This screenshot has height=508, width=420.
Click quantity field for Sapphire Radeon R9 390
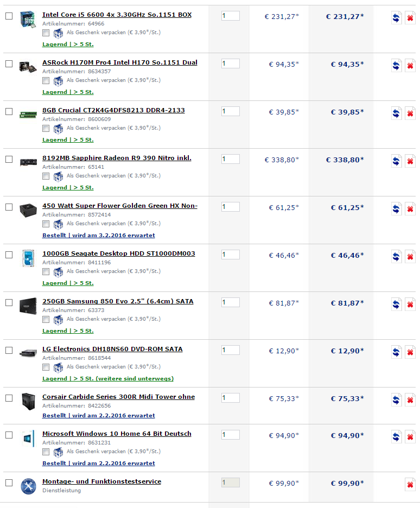[x=231, y=159]
